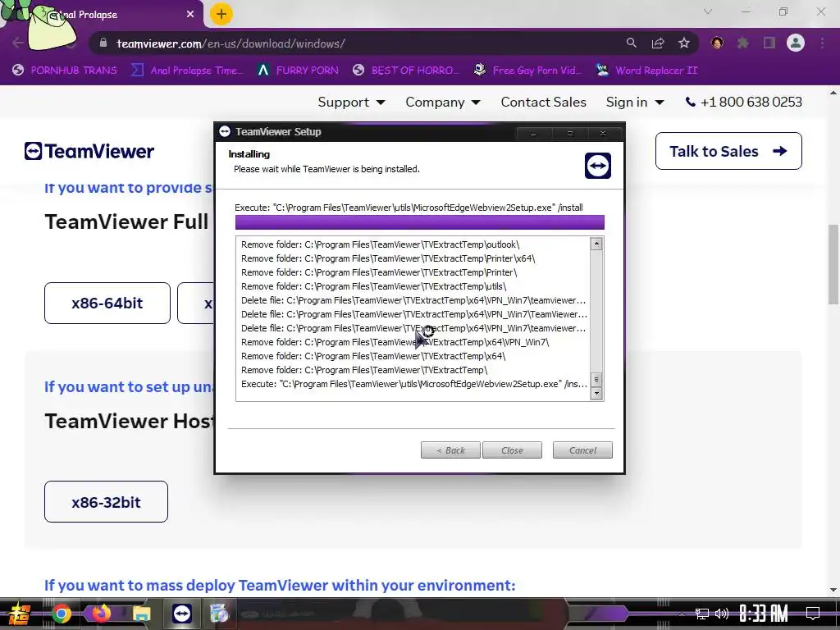Click the share page icon

tap(658, 43)
